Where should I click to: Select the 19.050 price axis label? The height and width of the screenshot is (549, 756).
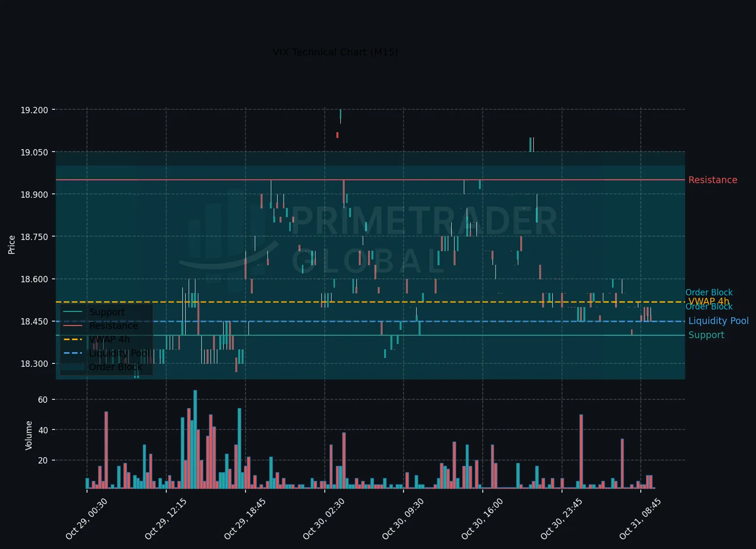coord(34,153)
